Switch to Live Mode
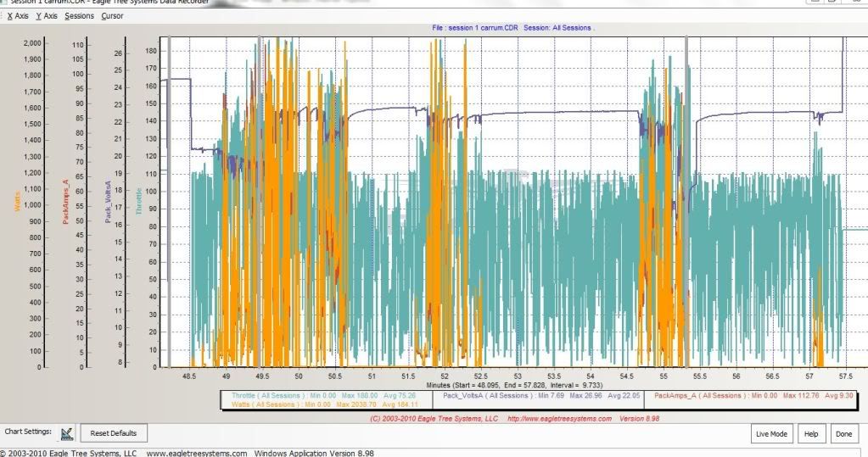Viewport: 868px width, 457px height. pos(771,433)
